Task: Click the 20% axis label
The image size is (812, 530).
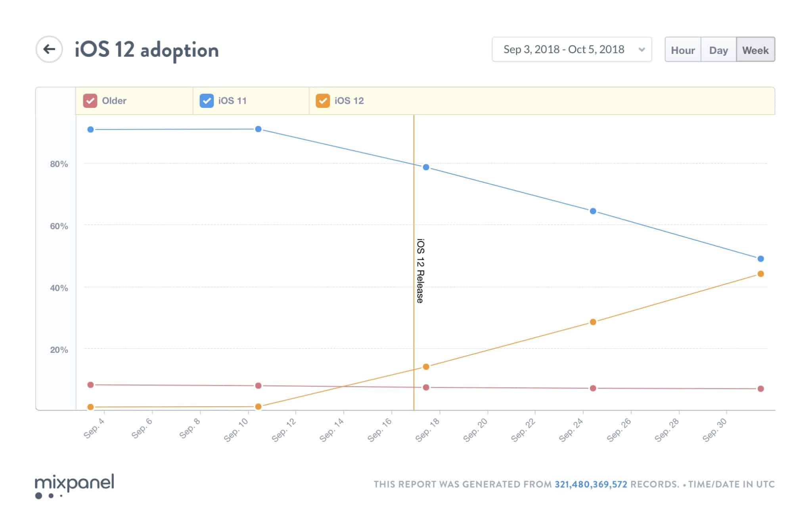Action: [x=59, y=350]
